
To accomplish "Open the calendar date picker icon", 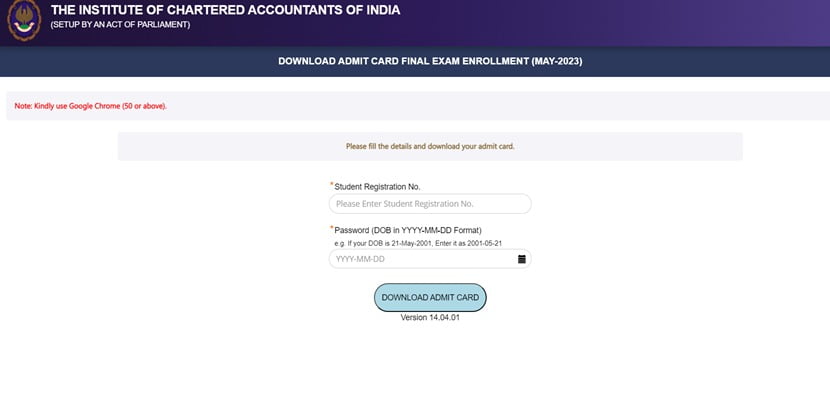I will (x=522, y=259).
